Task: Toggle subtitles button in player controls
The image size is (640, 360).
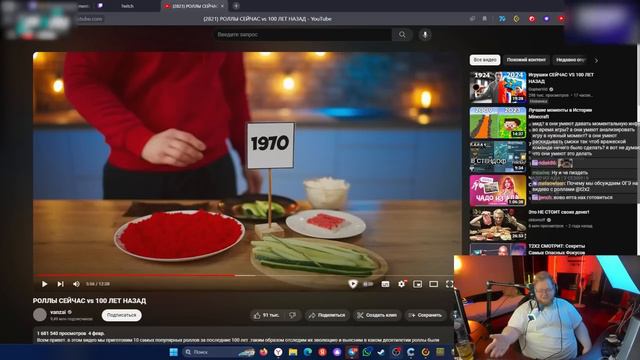Action: 385,284
